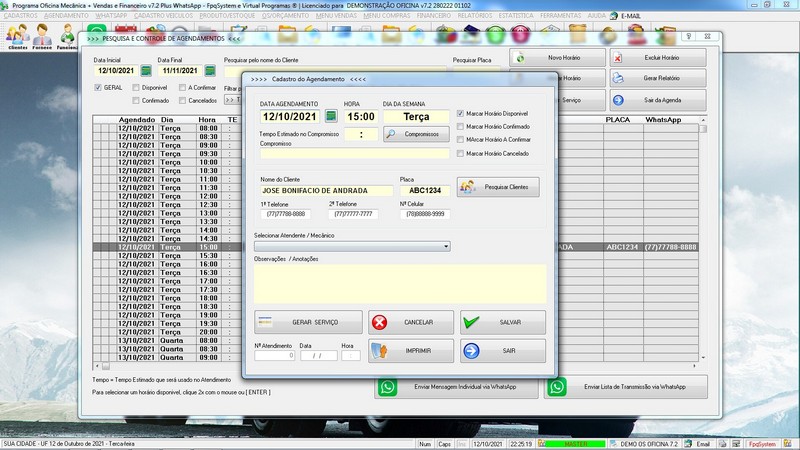Click the Compromissos magnifier button
This screenshot has height=450, width=800.
pyautogui.click(x=416, y=134)
